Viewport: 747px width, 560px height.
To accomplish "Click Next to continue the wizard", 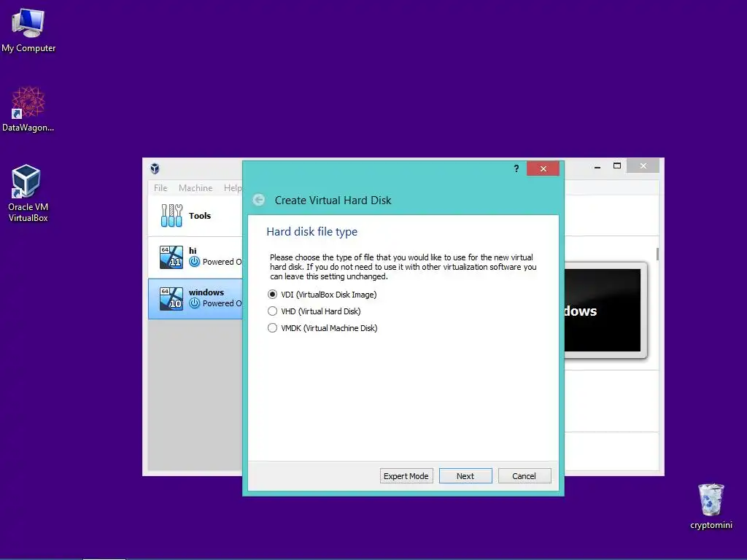I will click(465, 475).
